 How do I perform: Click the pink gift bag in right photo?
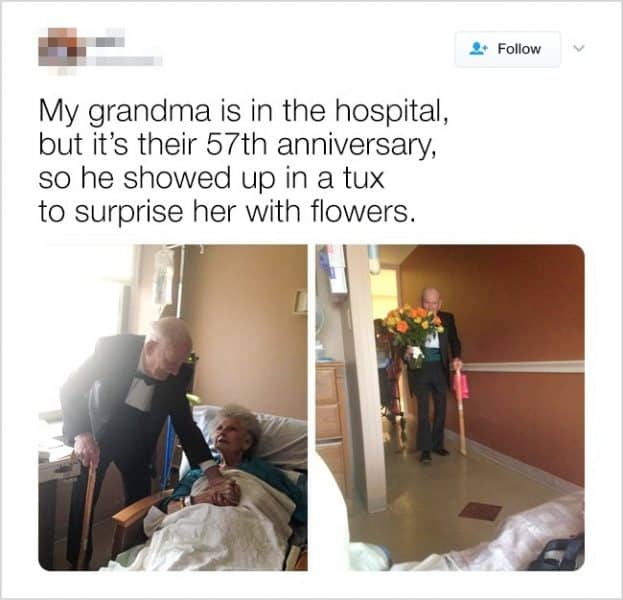(x=461, y=383)
